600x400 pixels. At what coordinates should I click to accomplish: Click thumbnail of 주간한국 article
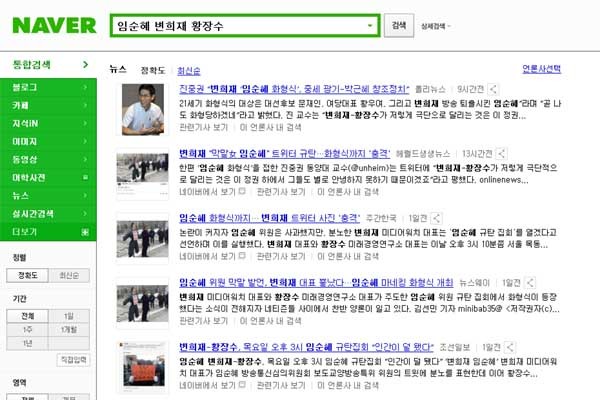tap(142, 239)
